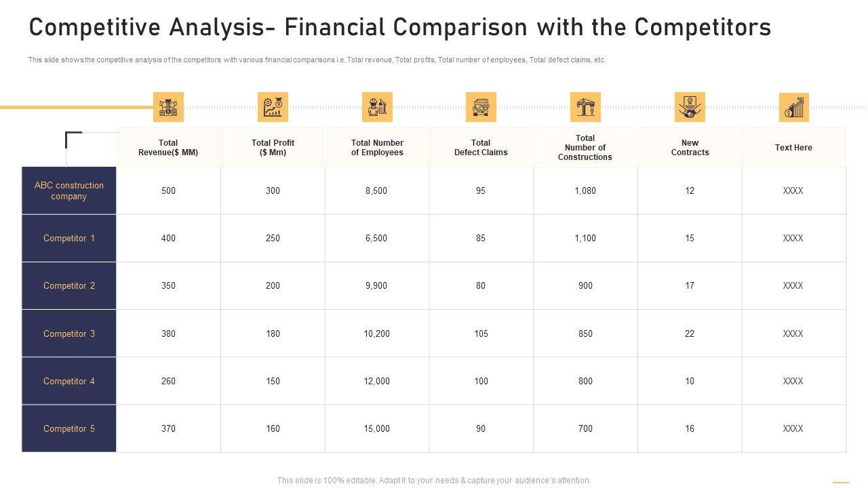This screenshot has height=488, width=868.
Task: Click the coin growth bar chart icon
Action: 793,107
